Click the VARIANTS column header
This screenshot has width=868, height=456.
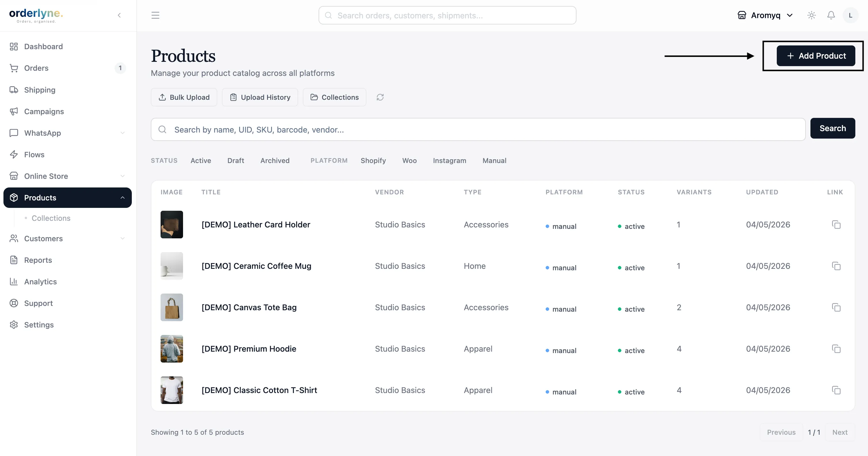click(694, 192)
